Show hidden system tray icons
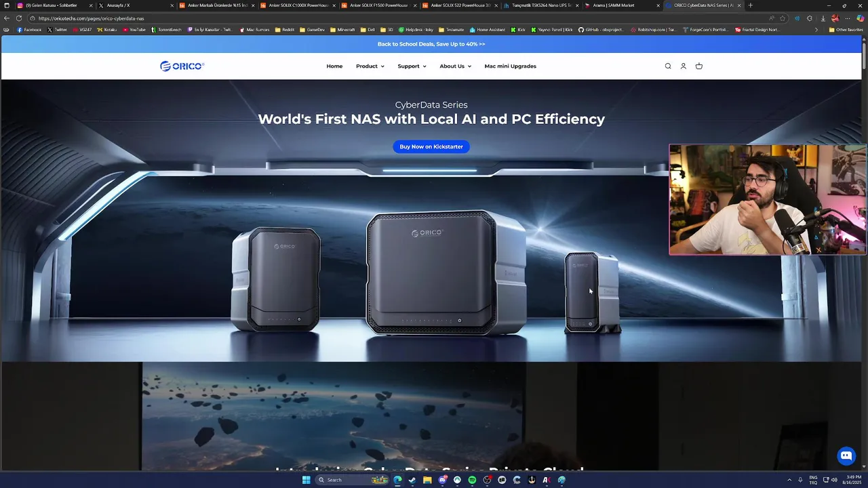 pos(789,480)
